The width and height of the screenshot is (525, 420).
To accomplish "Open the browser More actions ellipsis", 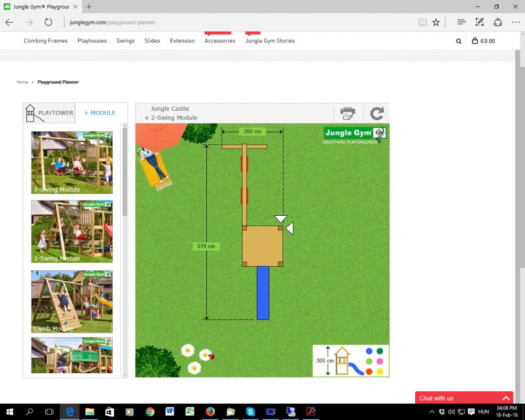I will [516, 23].
